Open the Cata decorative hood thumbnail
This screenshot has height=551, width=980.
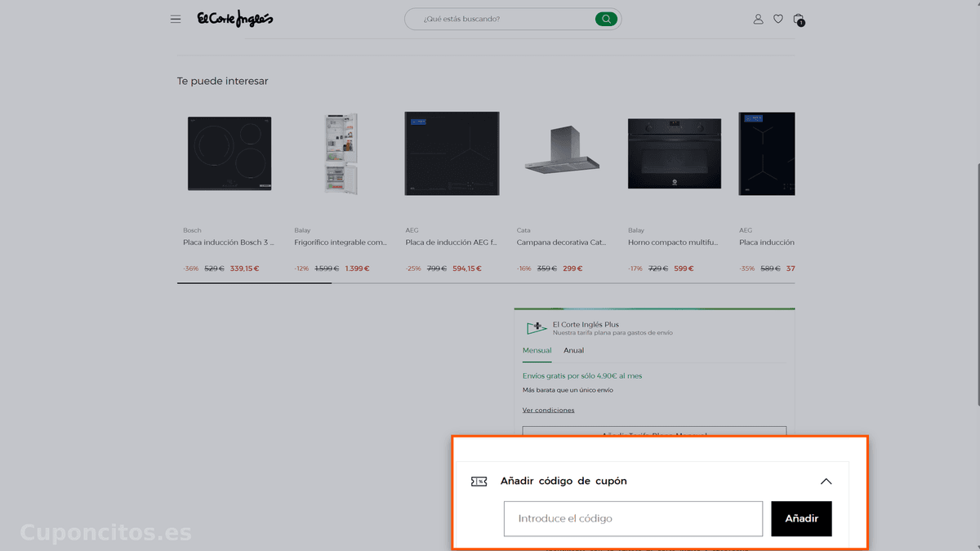click(563, 151)
